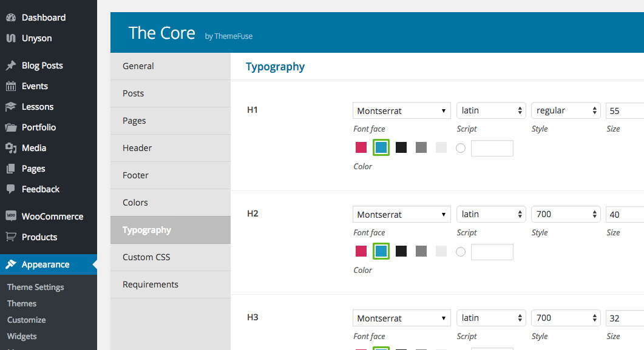Open H3 font face dropdown
The image size is (644, 350).
402,318
